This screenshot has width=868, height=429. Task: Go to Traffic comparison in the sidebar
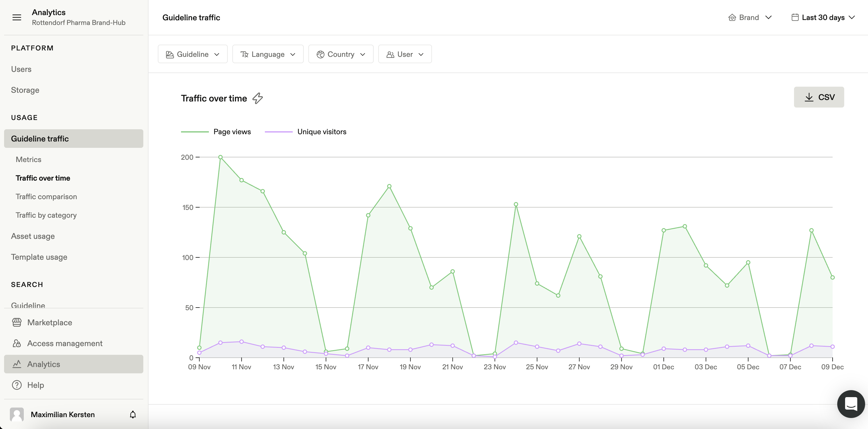click(x=46, y=197)
